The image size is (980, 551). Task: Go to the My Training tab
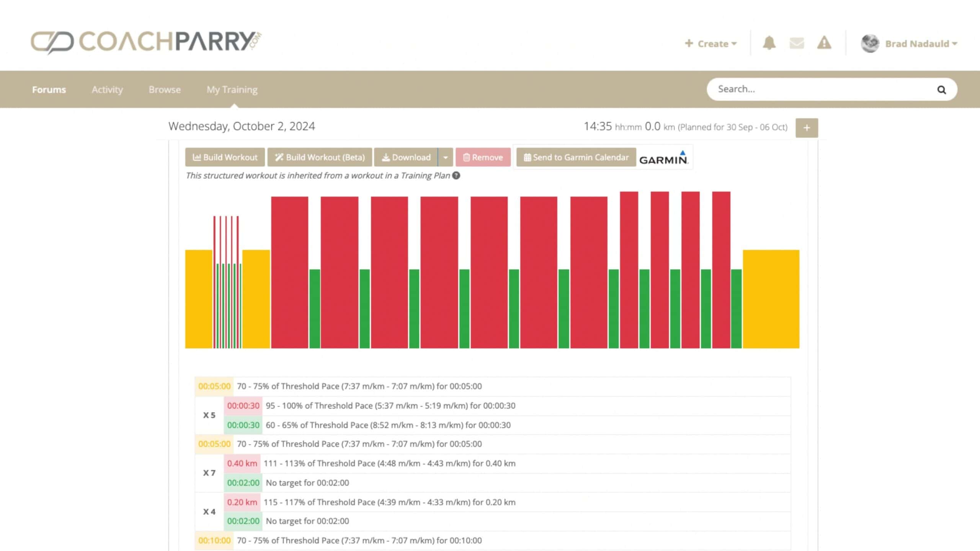tap(232, 90)
